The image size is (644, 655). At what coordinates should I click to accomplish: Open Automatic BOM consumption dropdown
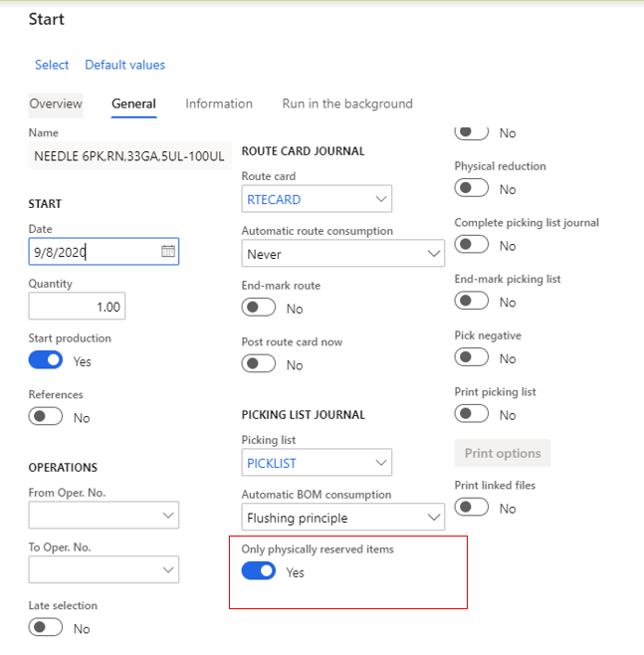(x=434, y=518)
